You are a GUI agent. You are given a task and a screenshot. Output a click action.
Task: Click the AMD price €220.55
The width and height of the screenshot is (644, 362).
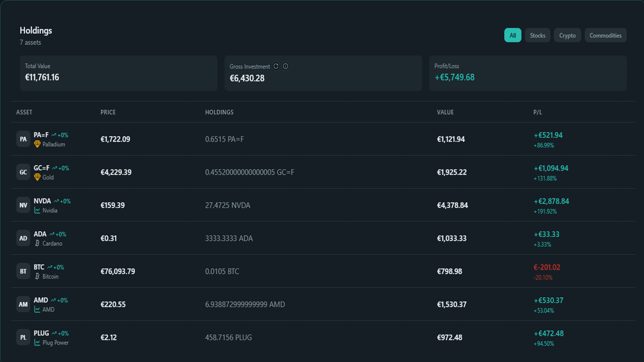pos(113,304)
